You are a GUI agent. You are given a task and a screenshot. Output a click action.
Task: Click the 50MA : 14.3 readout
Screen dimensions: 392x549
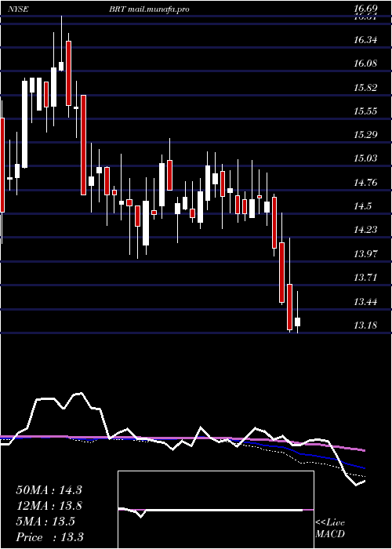click(49, 490)
